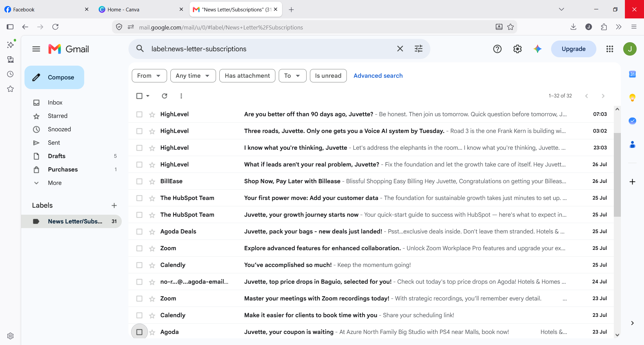Open Gemini sparkle icon
The width and height of the screenshot is (644, 345).
(x=538, y=49)
